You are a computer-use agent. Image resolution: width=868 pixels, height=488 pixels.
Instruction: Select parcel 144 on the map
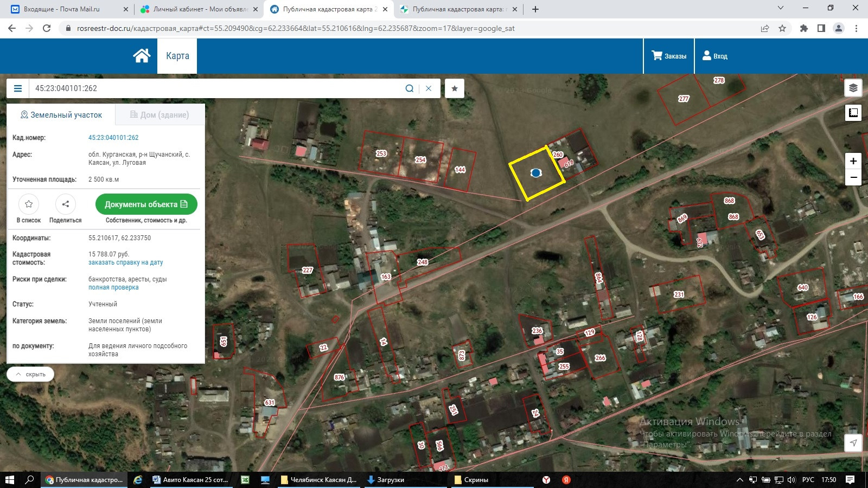[460, 170]
